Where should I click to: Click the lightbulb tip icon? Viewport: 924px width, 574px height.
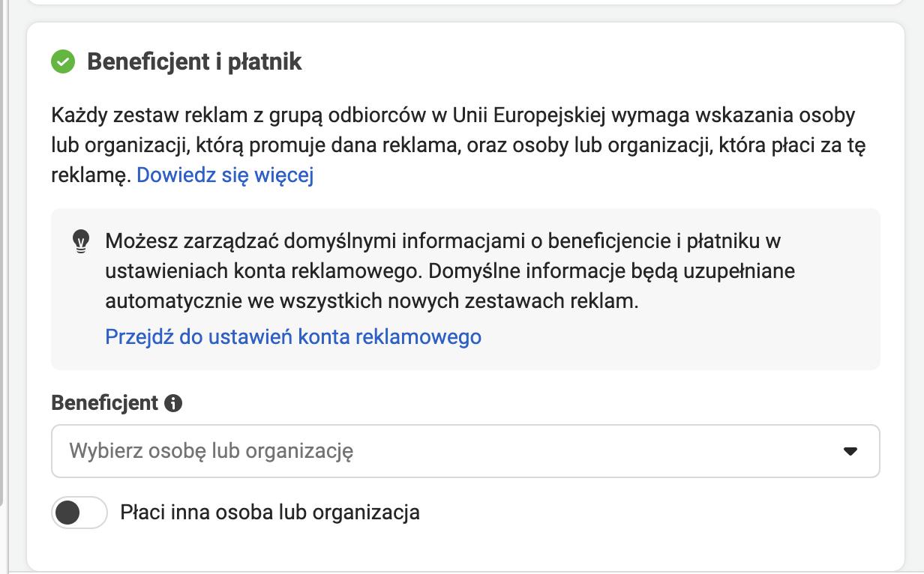[x=80, y=241]
